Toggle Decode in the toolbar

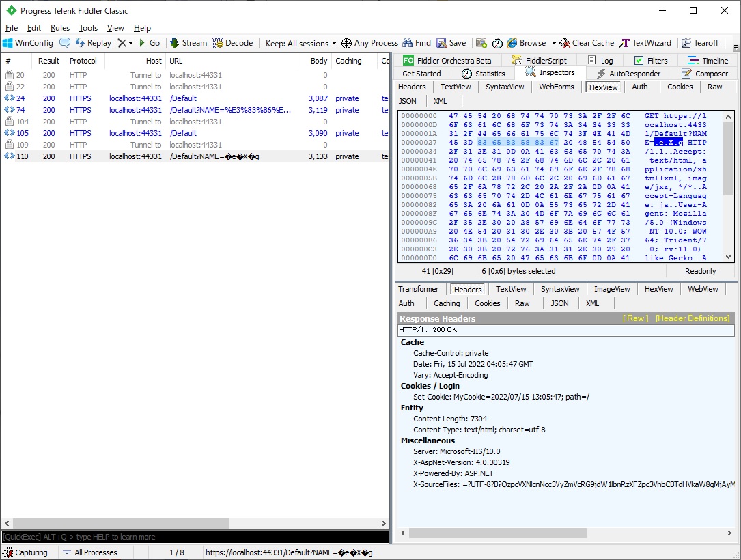click(x=232, y=43)
